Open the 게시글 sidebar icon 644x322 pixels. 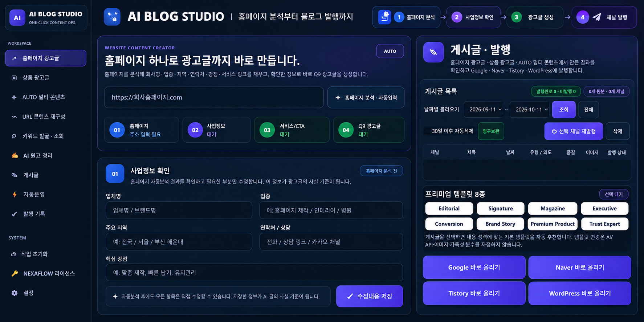15,175
